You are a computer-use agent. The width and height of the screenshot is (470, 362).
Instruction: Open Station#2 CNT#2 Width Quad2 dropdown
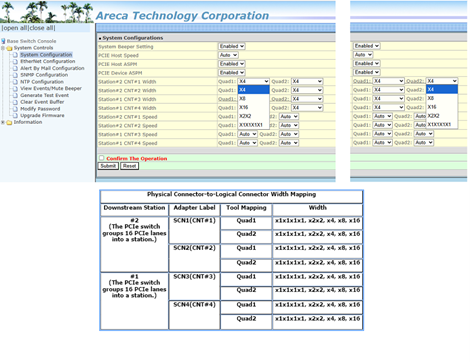coord(307,90)
